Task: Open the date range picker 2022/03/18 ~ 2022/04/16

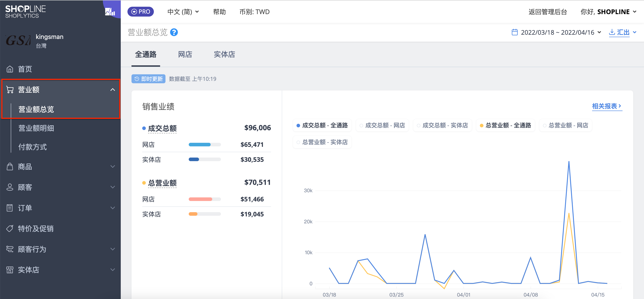Action: [x=556, y=32]
